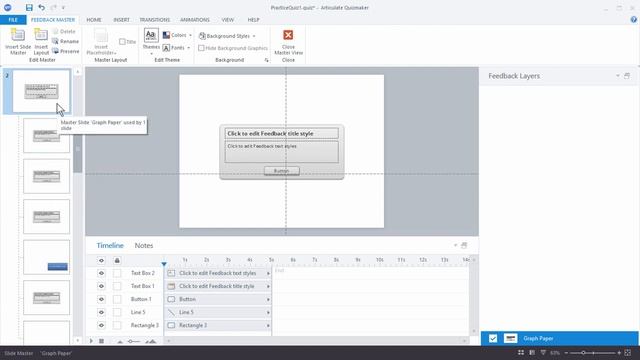The image size is (640, 360).
Task: Open the Background group dialog launcher
Action: pyautogui.click(x=267, y=60)
